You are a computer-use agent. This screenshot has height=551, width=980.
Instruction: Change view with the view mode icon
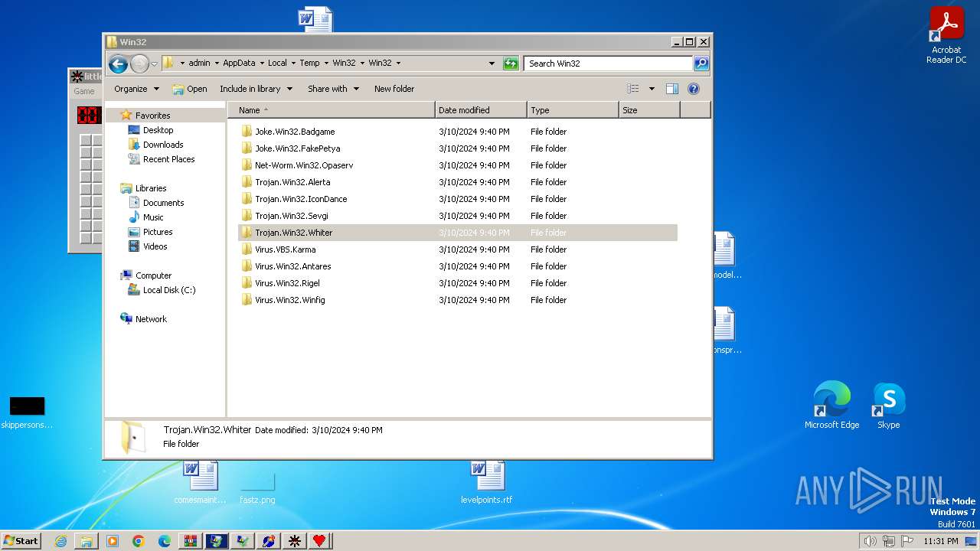[632, 89]
